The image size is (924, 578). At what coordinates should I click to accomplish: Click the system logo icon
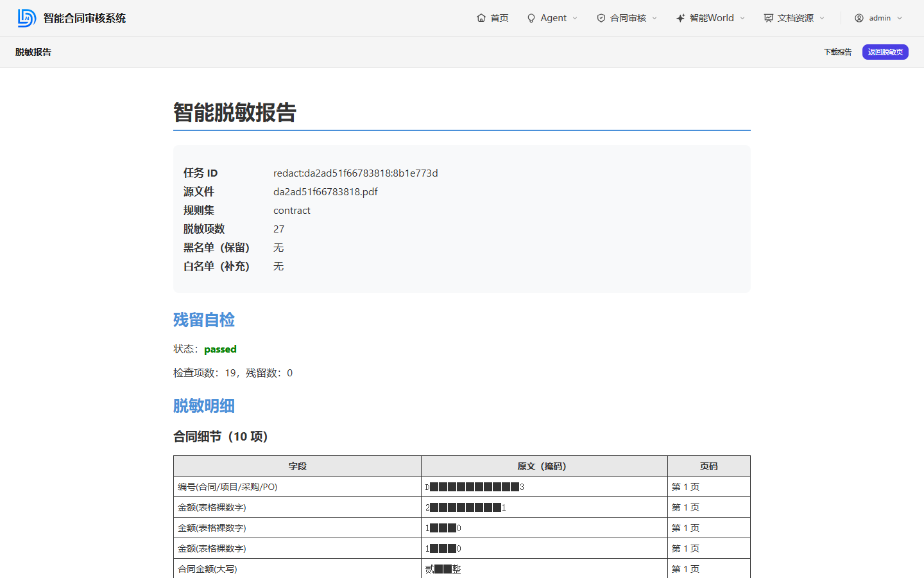pos(26,18)
